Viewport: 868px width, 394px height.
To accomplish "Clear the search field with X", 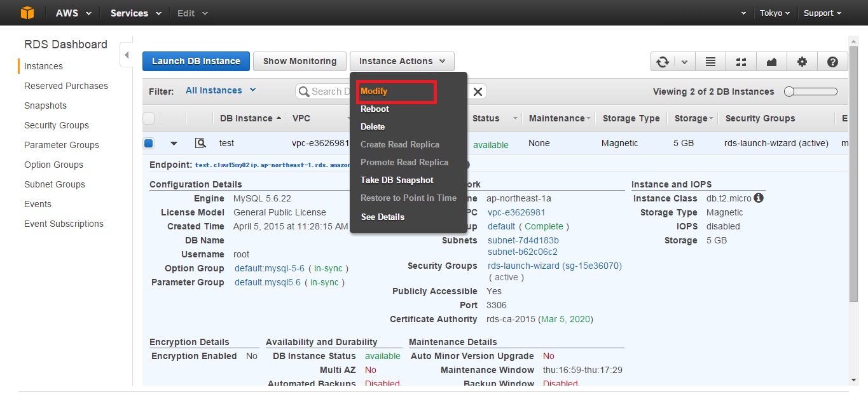I will click(478, 92).
